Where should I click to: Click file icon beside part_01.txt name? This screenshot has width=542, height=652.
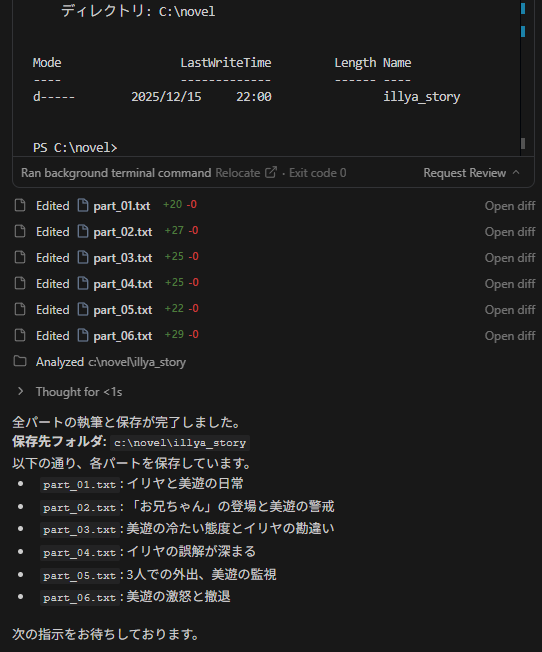click(83, 205)
